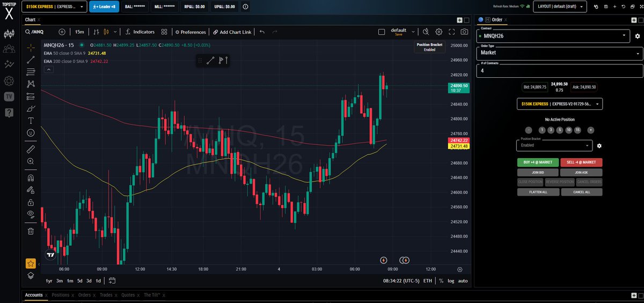Open the $150K EXPRESS account dropdown in top bar

pos(54,6)
